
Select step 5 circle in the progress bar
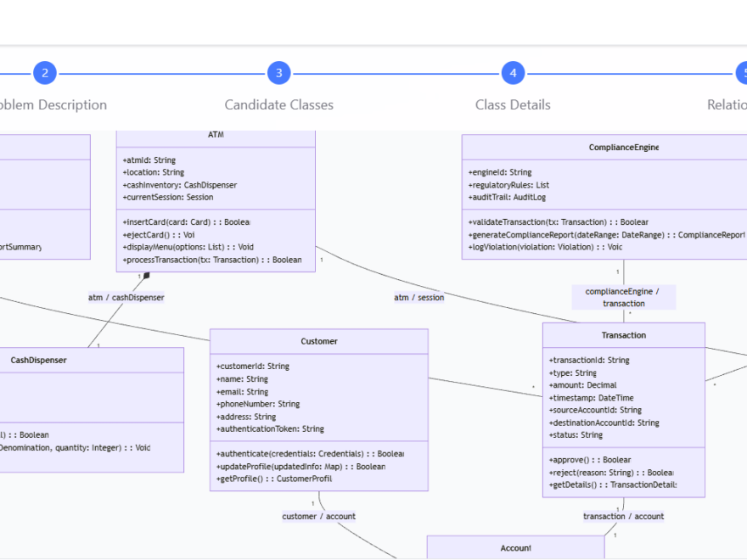[744, 73]
